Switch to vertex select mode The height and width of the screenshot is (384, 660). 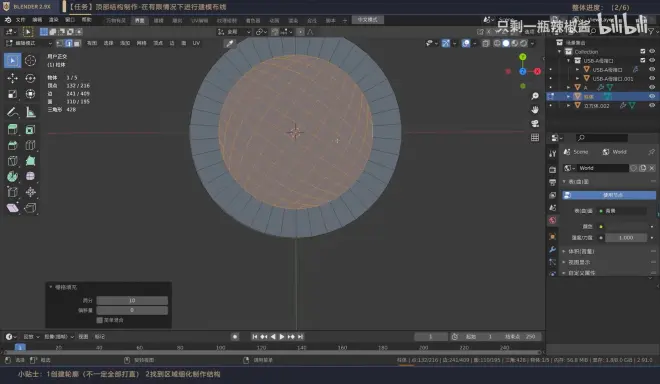coord(60,43)
